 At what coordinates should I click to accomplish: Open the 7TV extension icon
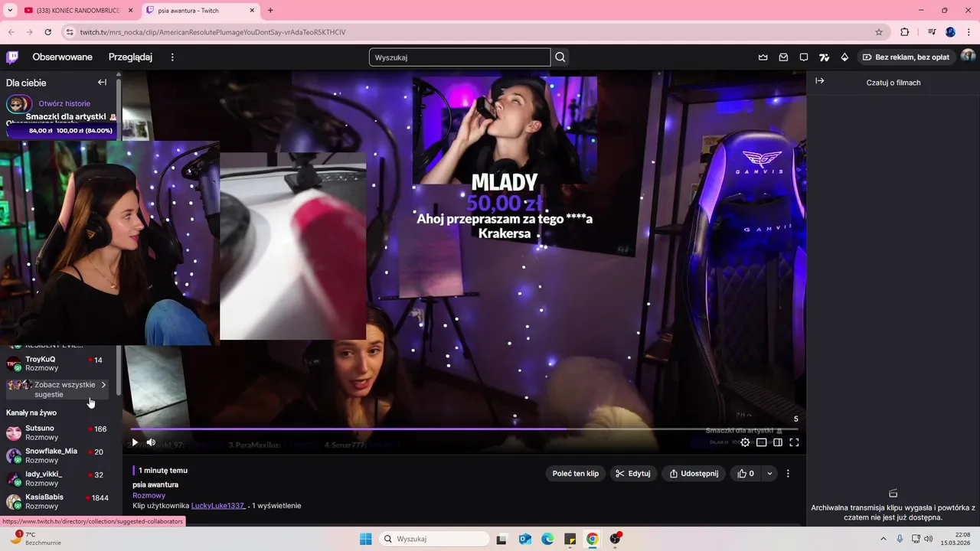point(824,57)
